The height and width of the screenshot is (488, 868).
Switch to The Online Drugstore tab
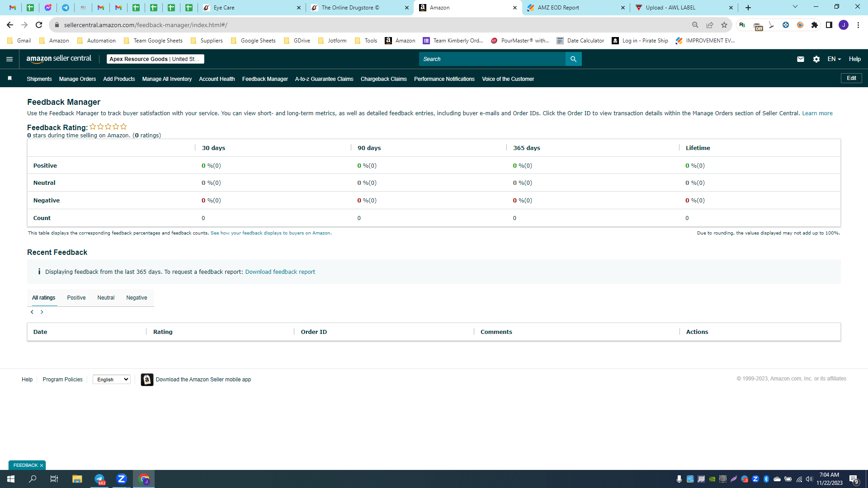click(x=359, y=8)
